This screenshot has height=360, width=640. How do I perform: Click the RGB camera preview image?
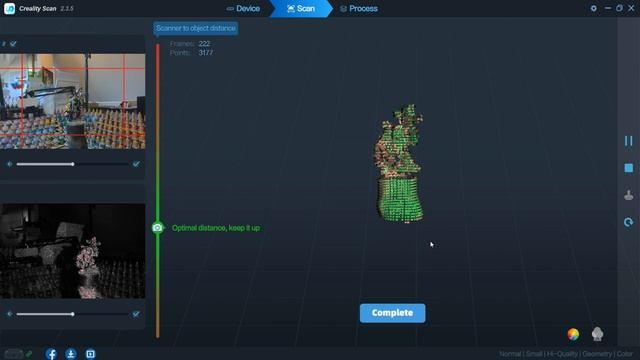click(73, 101)
